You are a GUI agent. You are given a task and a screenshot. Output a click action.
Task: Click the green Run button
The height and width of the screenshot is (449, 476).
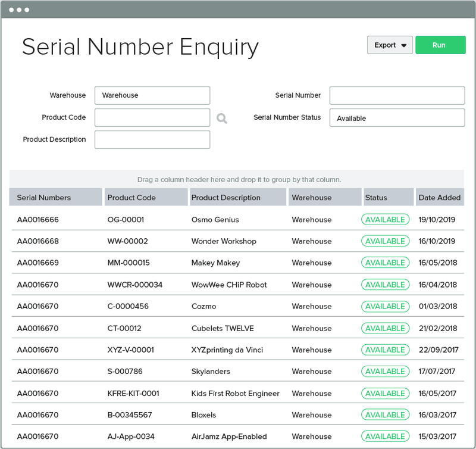(x=440, y=45)
